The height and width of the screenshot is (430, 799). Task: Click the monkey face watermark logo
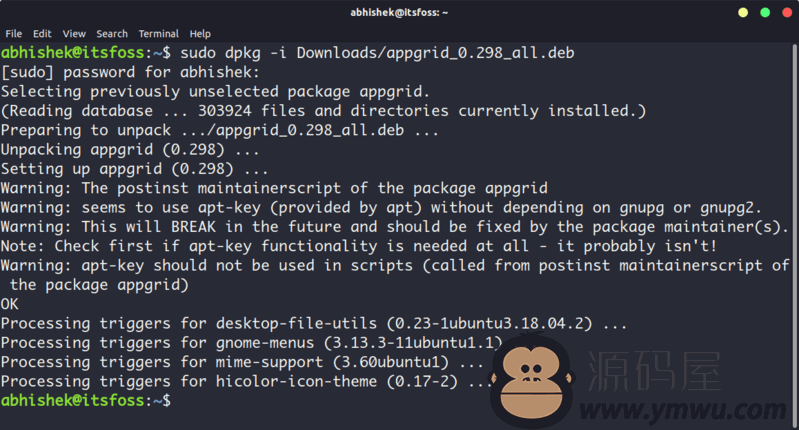pyautogui.click(x=531, y=380)
